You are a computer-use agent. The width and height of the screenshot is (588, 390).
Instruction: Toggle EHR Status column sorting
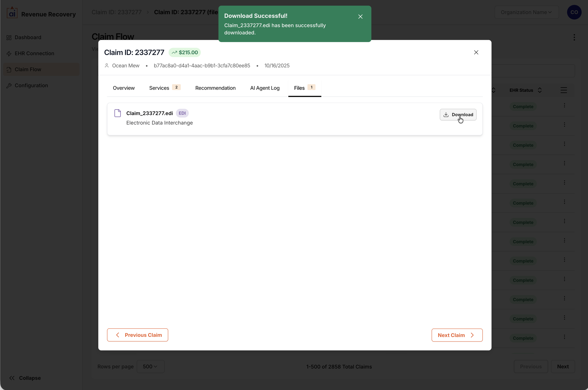tap(540, 90)
